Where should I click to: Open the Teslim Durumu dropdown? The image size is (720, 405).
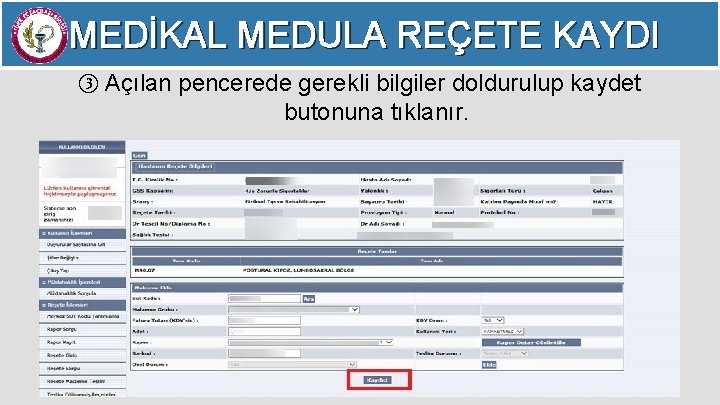(x=505, y=354)
